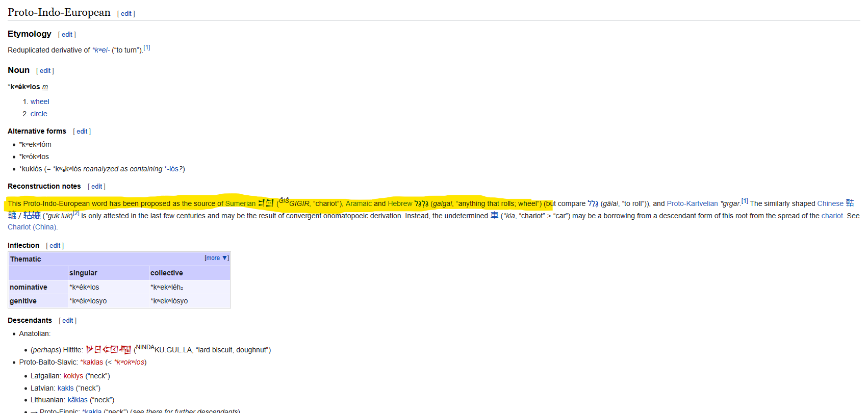
Task: Select alternative form *kʷekʷlóm
Action: tap(35, 144)
